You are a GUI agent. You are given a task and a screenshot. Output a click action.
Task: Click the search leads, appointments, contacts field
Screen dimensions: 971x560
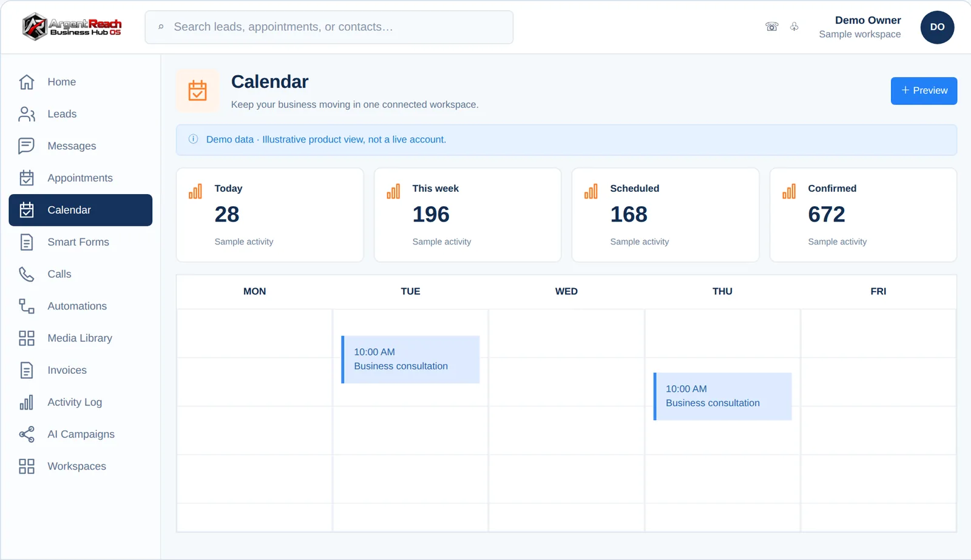(x=329, y=27)
